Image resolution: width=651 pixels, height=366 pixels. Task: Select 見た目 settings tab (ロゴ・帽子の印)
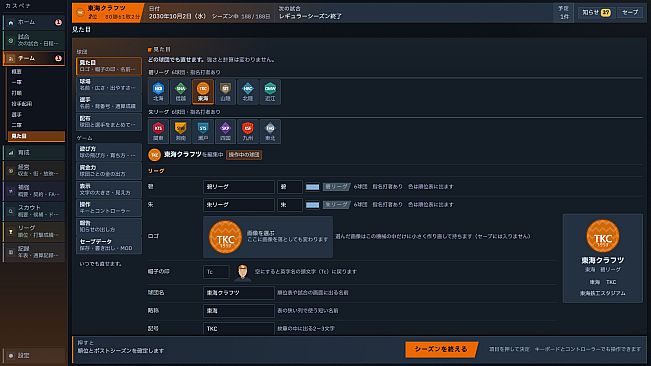[x=109, y=66]
